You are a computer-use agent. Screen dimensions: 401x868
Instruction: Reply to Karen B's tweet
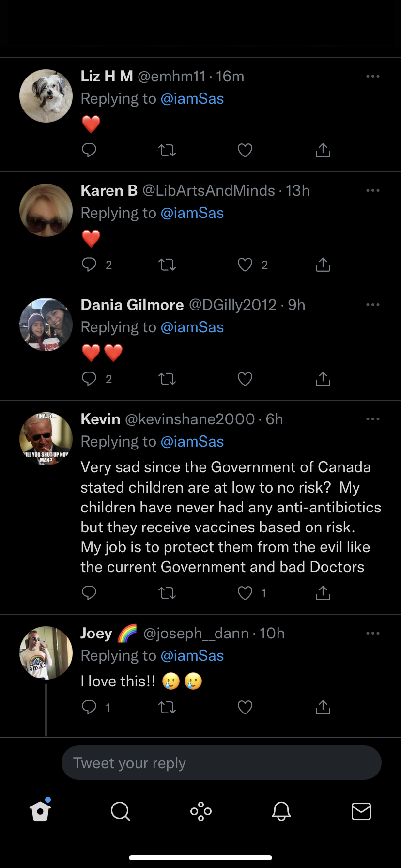coord(89,264)
